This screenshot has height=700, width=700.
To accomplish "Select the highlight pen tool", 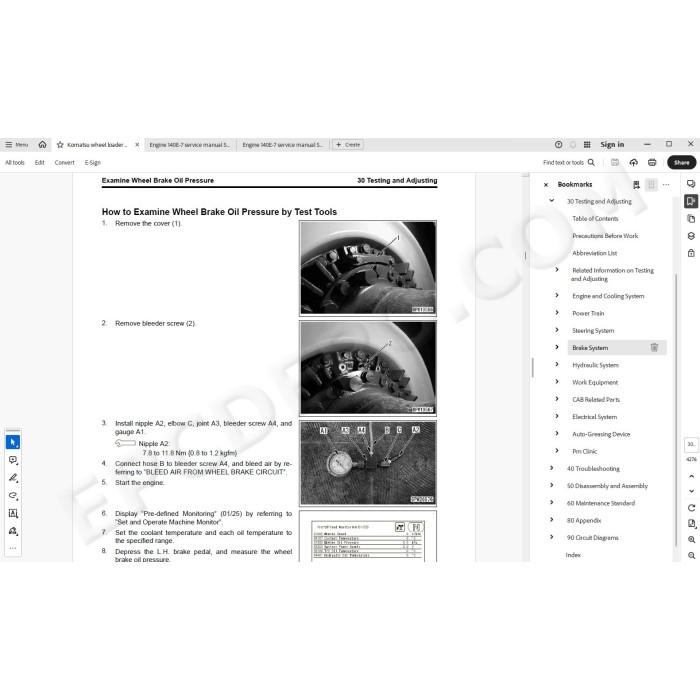I will coord(13,478).
